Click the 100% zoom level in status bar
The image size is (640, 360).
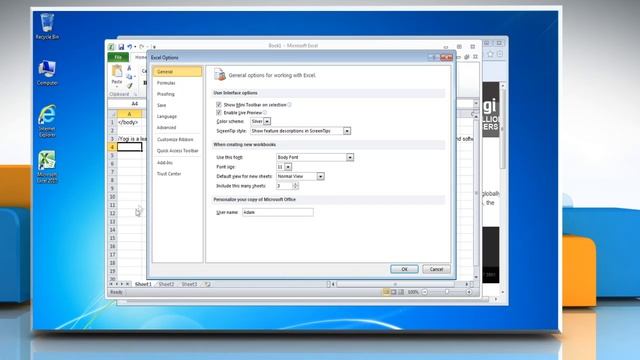click(413, 292)
